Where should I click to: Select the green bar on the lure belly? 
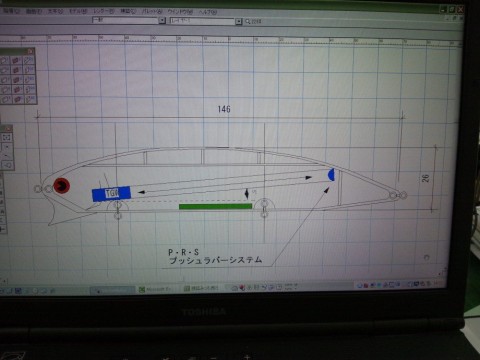(x=215, y=207)
